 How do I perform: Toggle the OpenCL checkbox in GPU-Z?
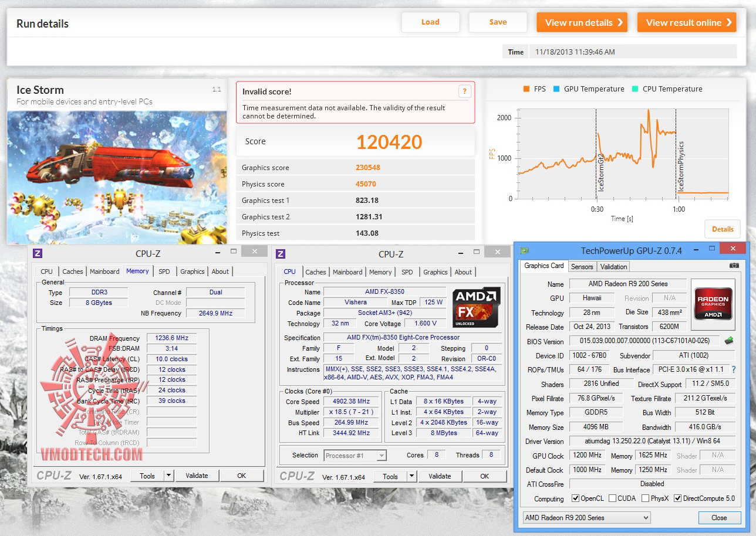[576, 498]
